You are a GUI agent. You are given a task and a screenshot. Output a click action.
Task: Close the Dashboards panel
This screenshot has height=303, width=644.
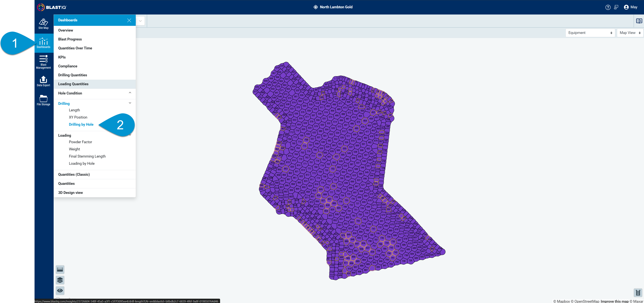click(x=129, y=20)
